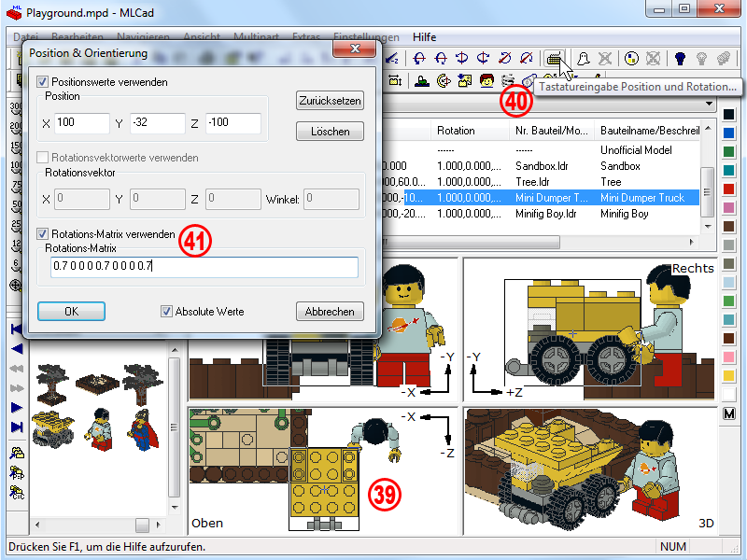Click the Rotation column header
747x560 pixels.
point(470,131)
